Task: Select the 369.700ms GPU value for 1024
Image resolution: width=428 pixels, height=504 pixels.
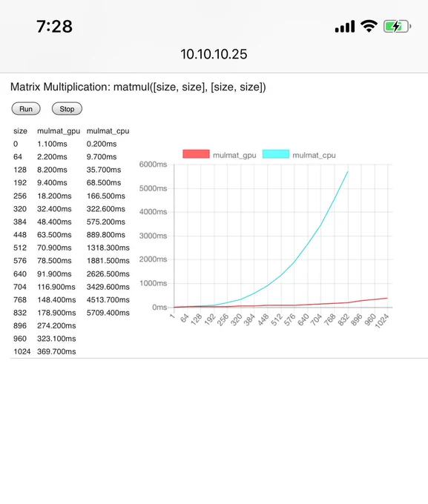Action: pyautogui.click(x=56, y=351)
